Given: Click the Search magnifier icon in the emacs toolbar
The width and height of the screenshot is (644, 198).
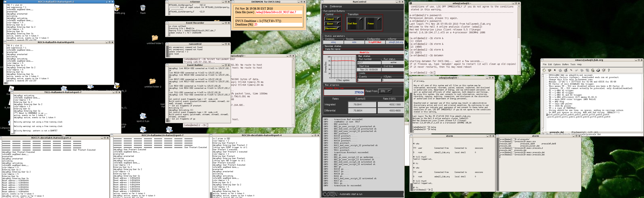Looking at the screenshot, I should [593, 70].
